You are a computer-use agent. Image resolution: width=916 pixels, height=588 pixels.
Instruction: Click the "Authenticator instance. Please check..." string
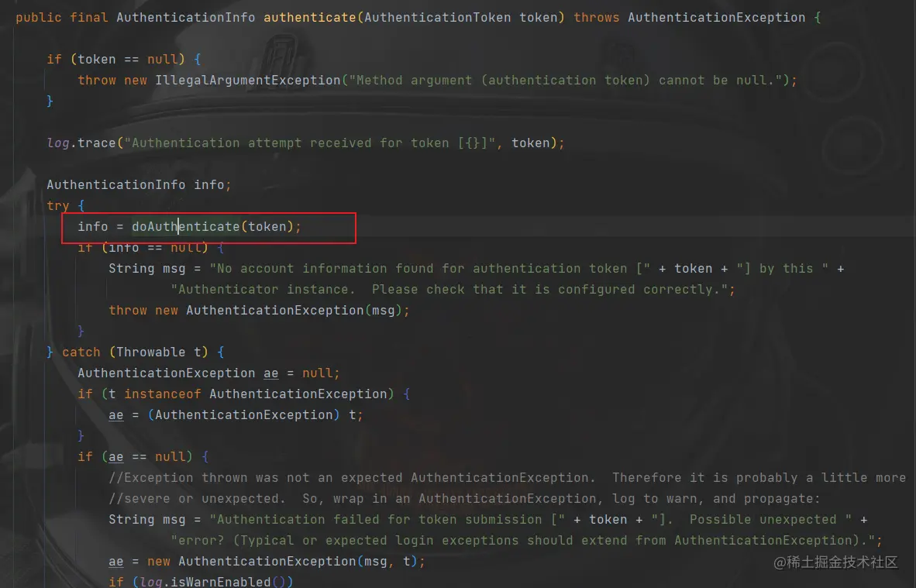pos(449,290)
